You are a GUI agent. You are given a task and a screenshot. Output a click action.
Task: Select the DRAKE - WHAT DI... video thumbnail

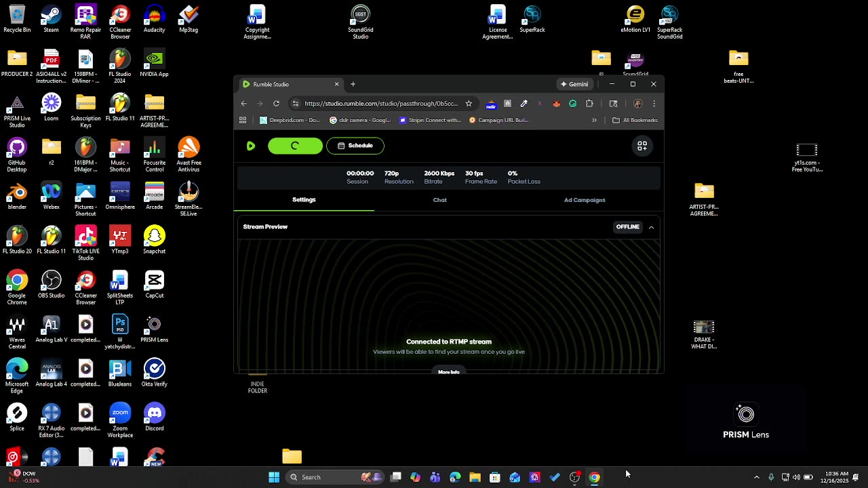pyautogui.click(x=704, y=335)
